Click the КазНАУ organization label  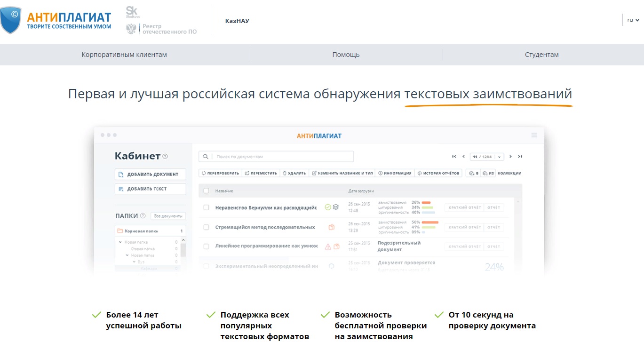[237, 21]
